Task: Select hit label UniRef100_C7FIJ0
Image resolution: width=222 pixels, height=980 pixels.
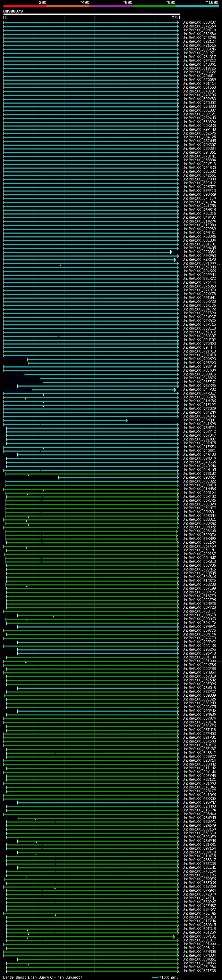Action: [199, 198]
